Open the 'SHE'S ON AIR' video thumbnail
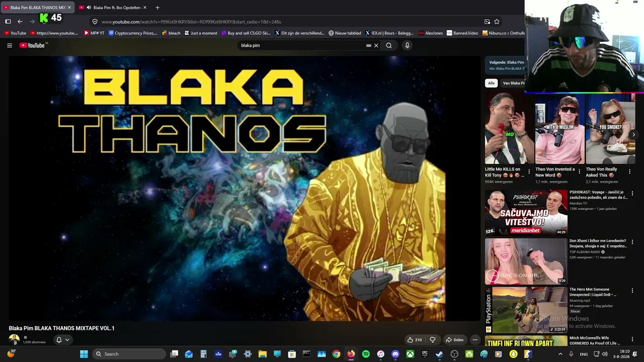This screenshot has width=644, height=362. 526,261
